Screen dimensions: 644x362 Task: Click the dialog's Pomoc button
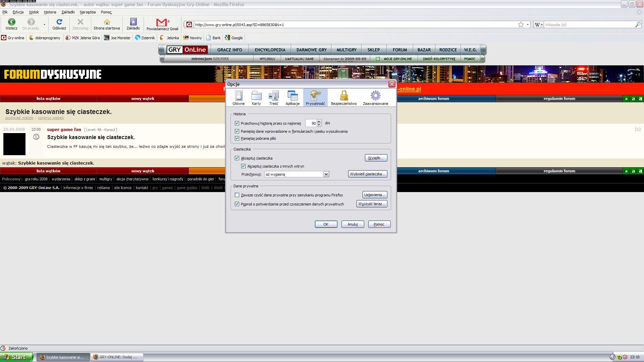click(x=379, y=224)
